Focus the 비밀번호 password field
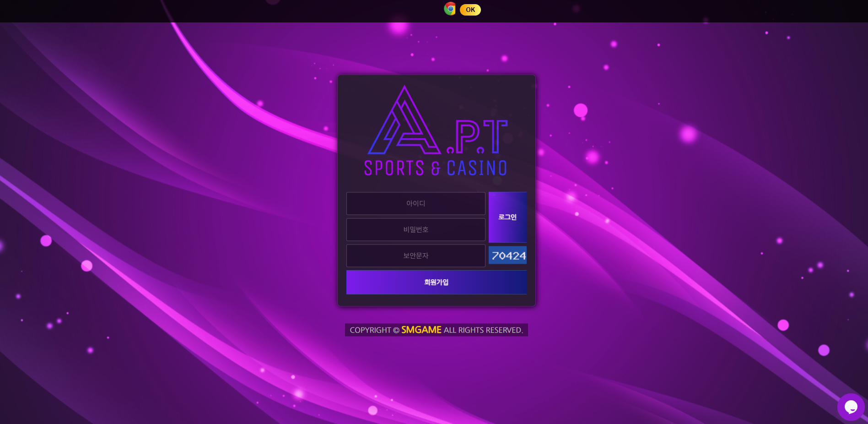This screenshot has width=868, height=424. pyautogui.click(x=415, y=229)
